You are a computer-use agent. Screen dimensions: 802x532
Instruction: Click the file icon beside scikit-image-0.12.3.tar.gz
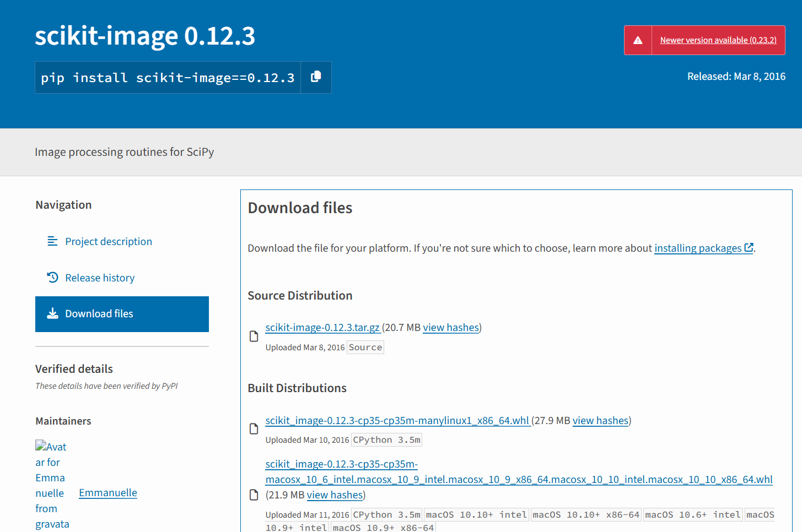[x=254, y=336]
